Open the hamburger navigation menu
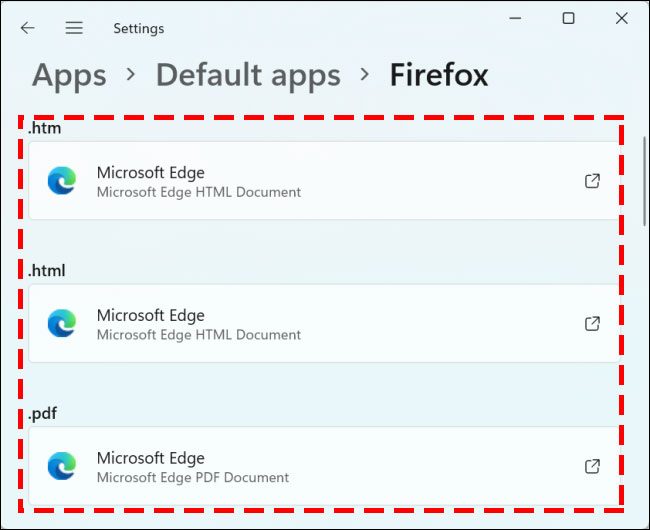Screen dimensions: 650x530 point(74,28)
